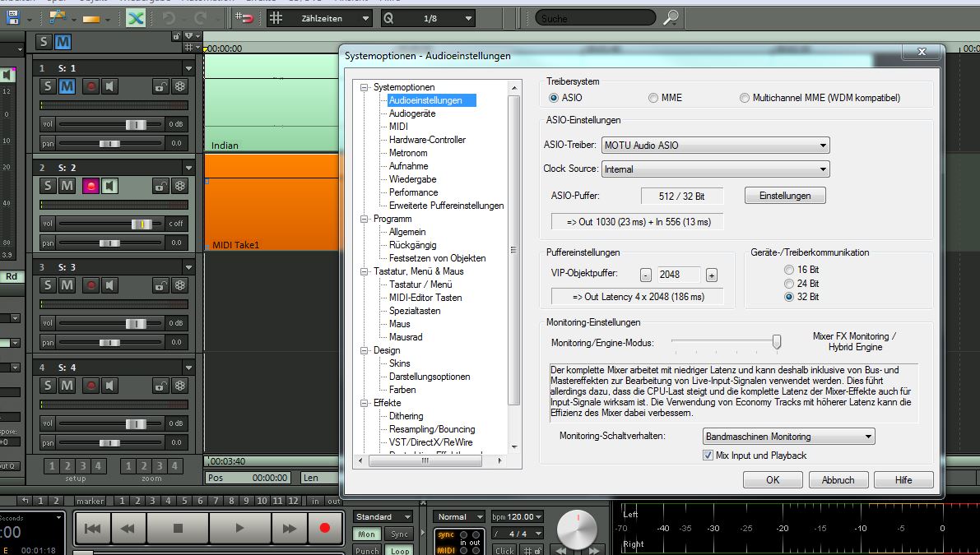This screenshot has height=555, width=980.
Task: Uncheck Mix Input und Playback
Action: tap(708, 456)
